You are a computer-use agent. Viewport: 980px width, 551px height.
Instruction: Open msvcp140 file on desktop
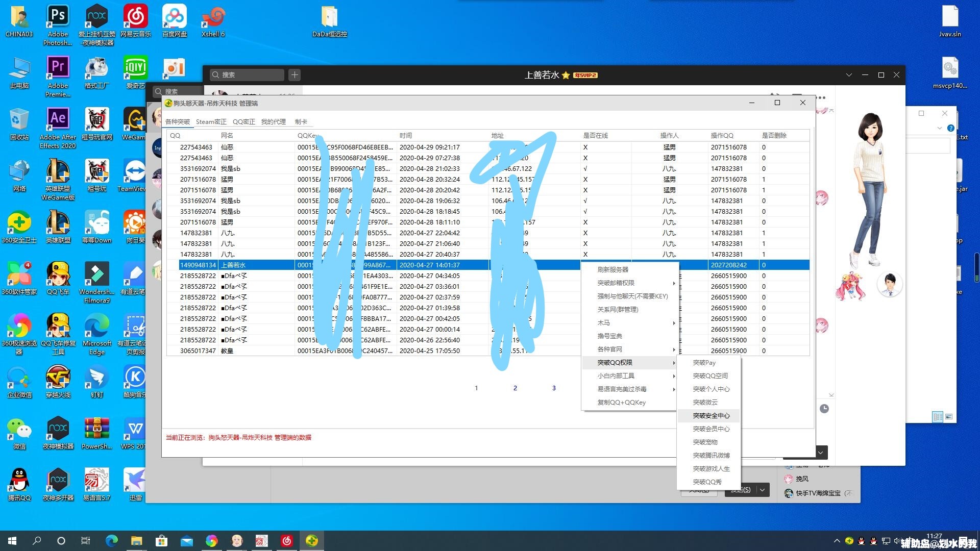click(950, 72)
